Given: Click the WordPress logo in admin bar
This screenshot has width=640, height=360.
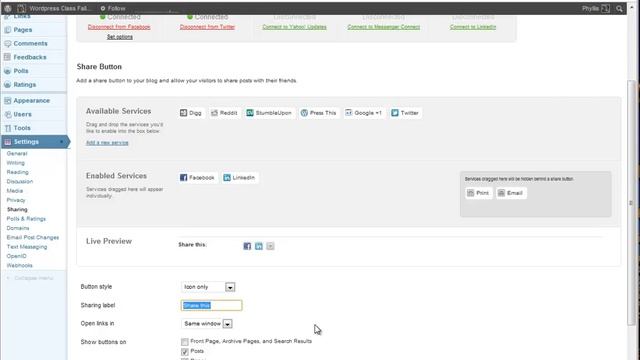Looking at the screenshot, I should (x=8, y=8).
